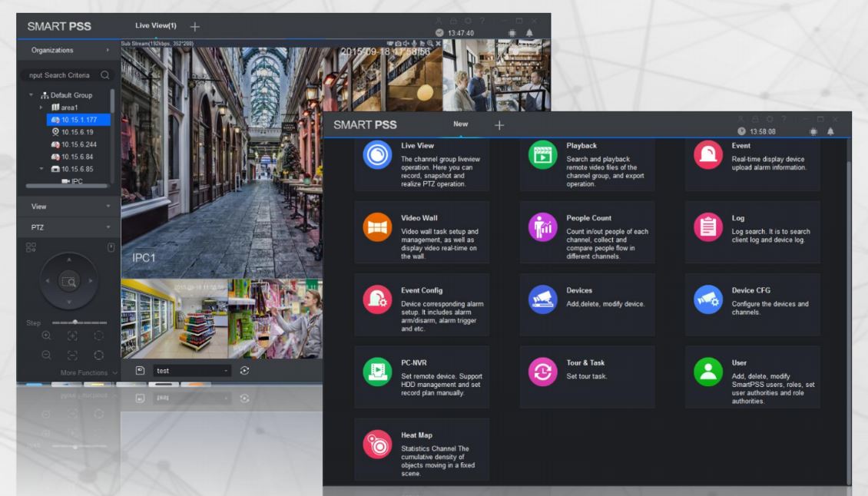The image size is (868, 496).
Task: Open the Video Wall icon
Action: click(377, 227)
